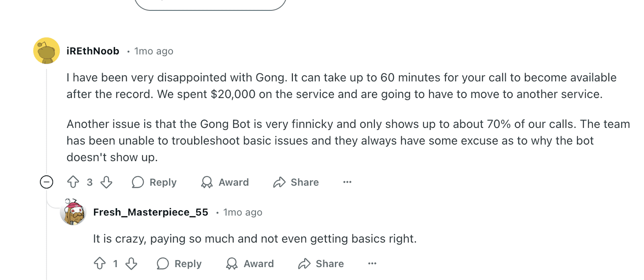Click Fresh_Masterpiece_55's avatar image
This screenshot has width=644, height=280.
click(73, 212)
